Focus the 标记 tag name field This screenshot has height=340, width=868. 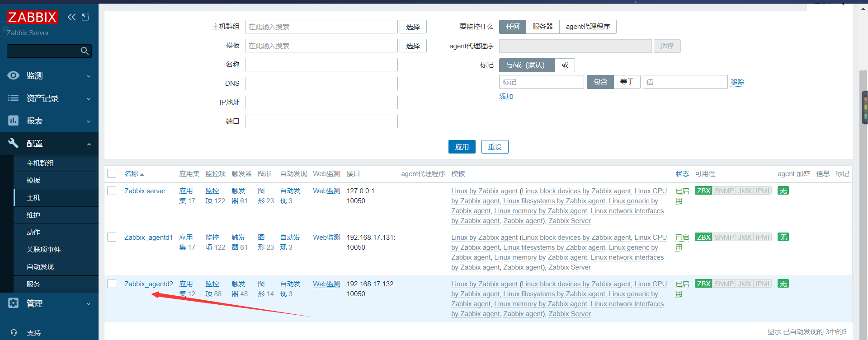542,82
